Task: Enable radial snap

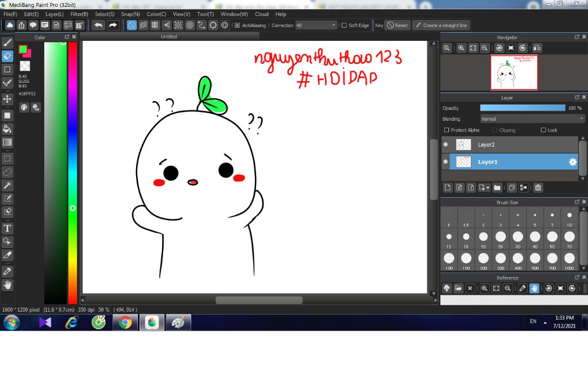Action: [178, 25]
